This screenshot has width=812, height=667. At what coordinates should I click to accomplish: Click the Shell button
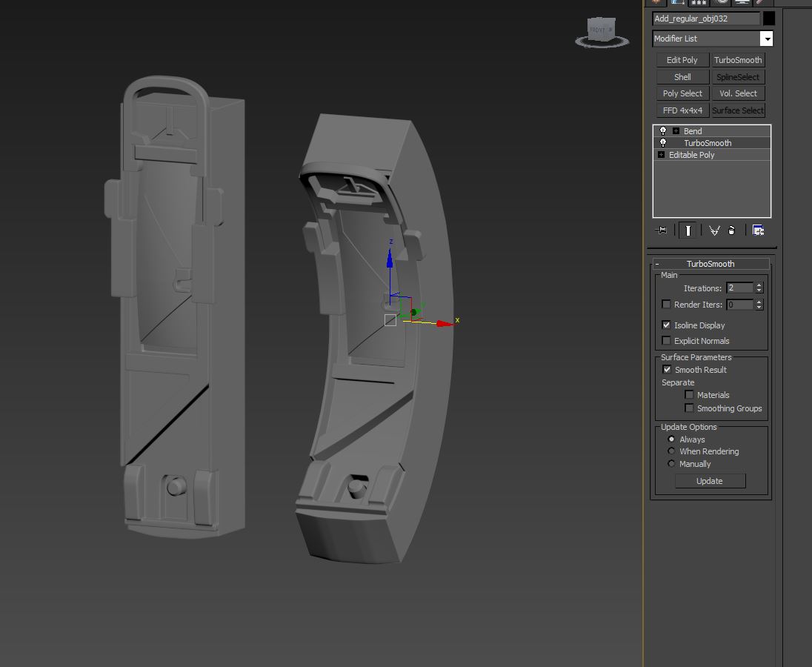682,76
